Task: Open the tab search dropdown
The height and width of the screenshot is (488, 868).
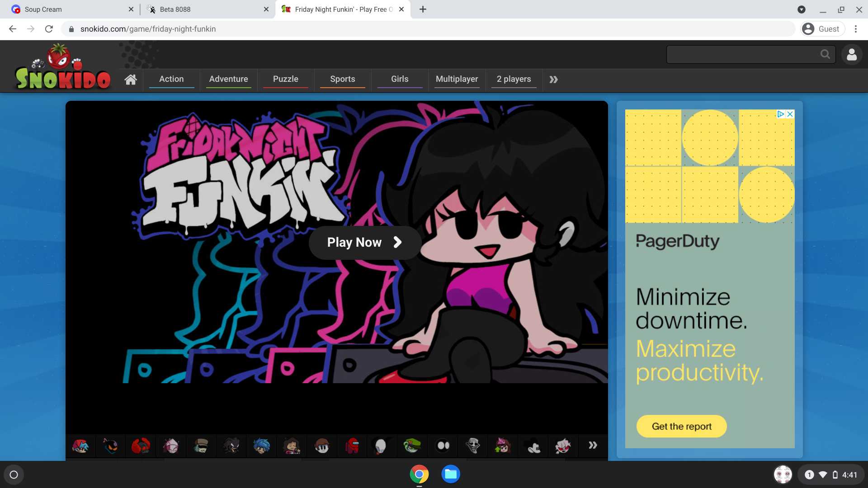Action: coord(802,9)
